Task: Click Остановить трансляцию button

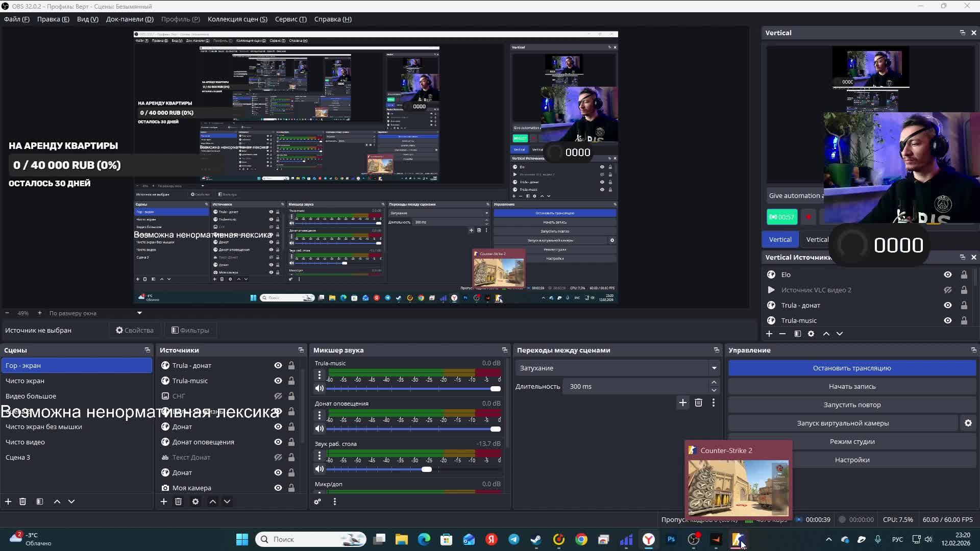Action: [x=851, y=368]
